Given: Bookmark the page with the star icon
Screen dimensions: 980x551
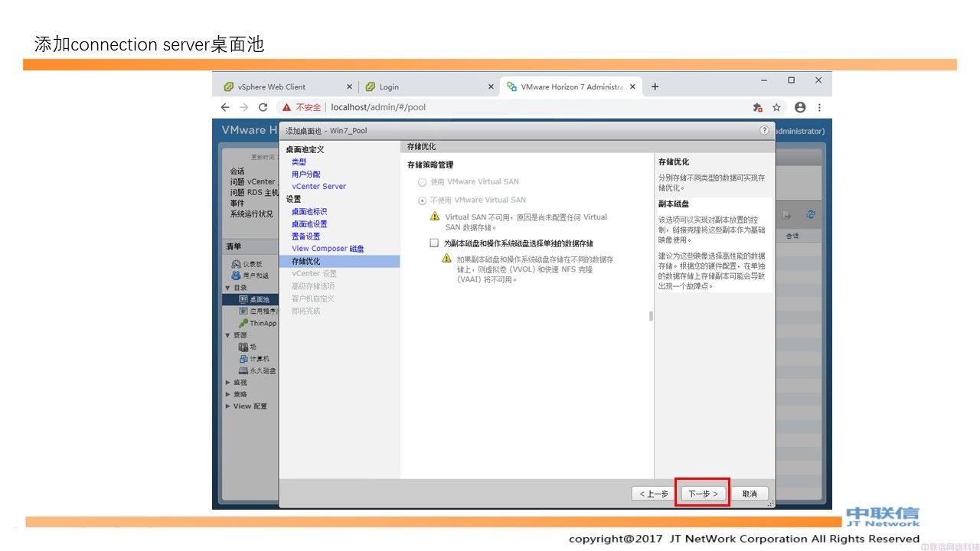Looking at the screenshot, I should tap(776, 107).
